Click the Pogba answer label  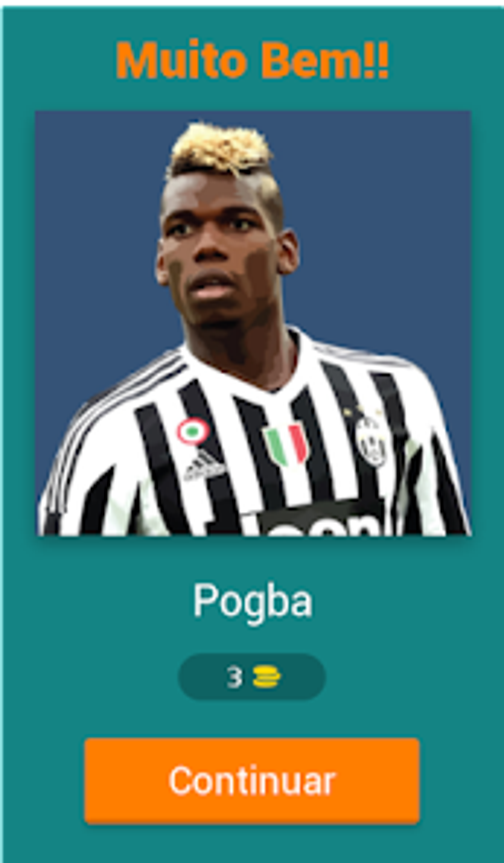(x=252, y=601)
